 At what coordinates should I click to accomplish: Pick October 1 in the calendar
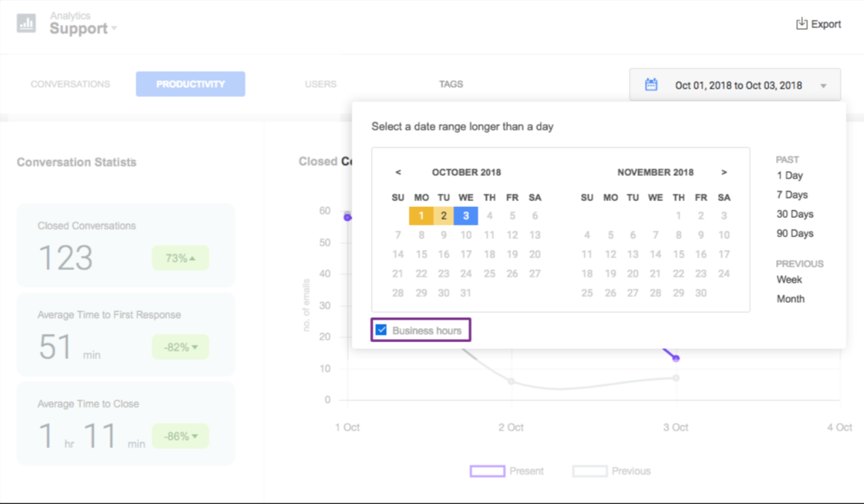(421, 216)
